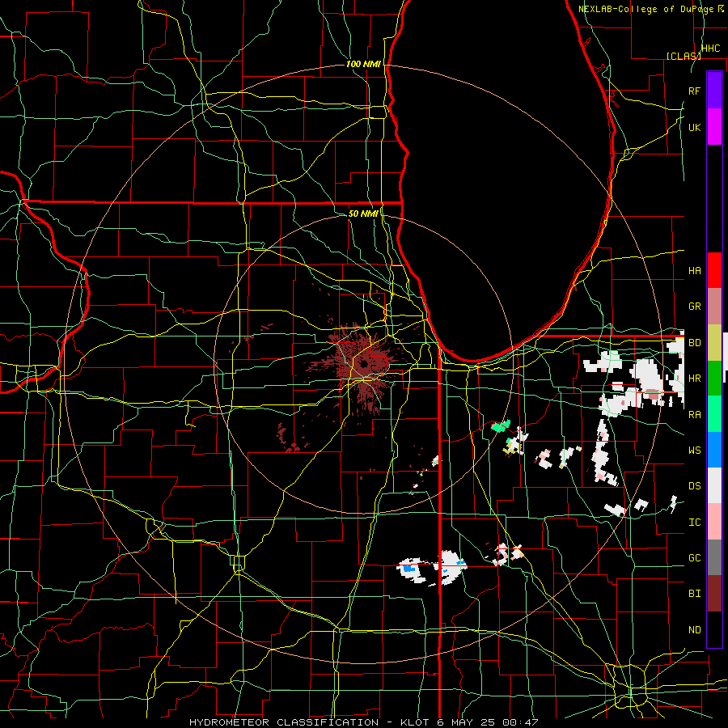The height and width of the screenshot is (728, 728).
Task: Click the "HYDROMETEOR CLASSIFICATION" title text
Action: pos(284,722)
